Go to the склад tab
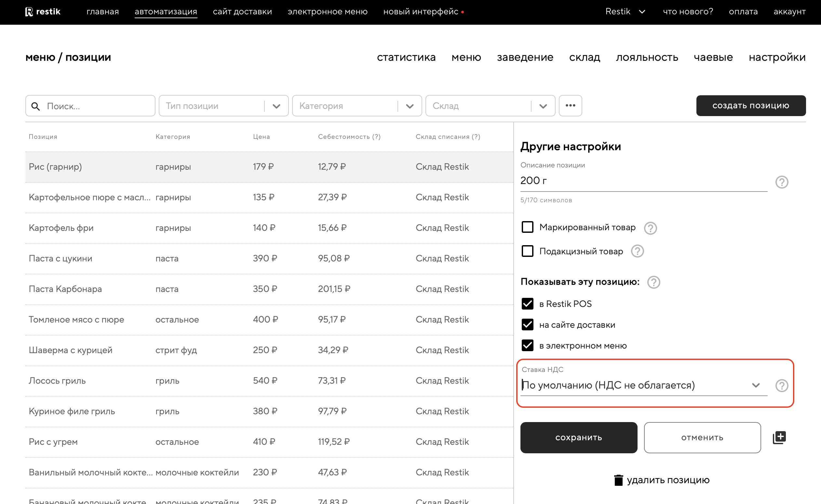 [x=584, y=57]
